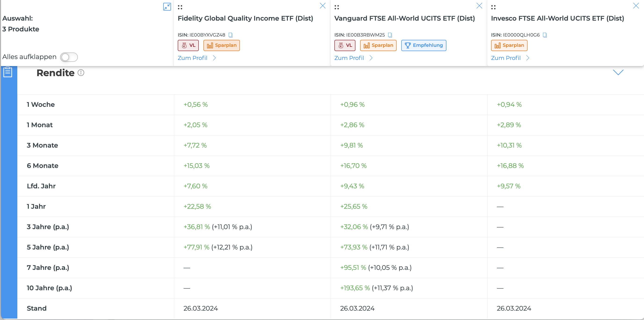Grab the Invesco column drag handle dots
Image resolution: width=644 pixels, height=320 pixels.
tap(493, 7)
